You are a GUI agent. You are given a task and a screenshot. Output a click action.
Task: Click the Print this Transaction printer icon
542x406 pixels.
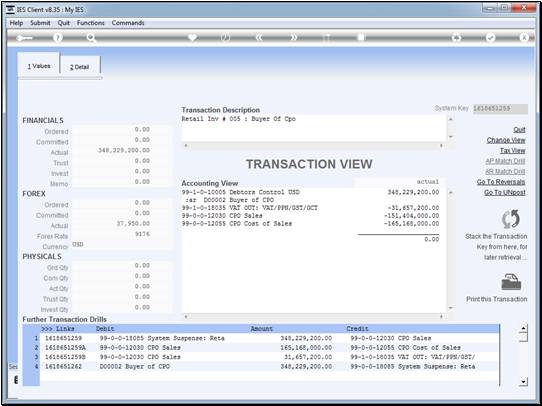coord(511,282)
